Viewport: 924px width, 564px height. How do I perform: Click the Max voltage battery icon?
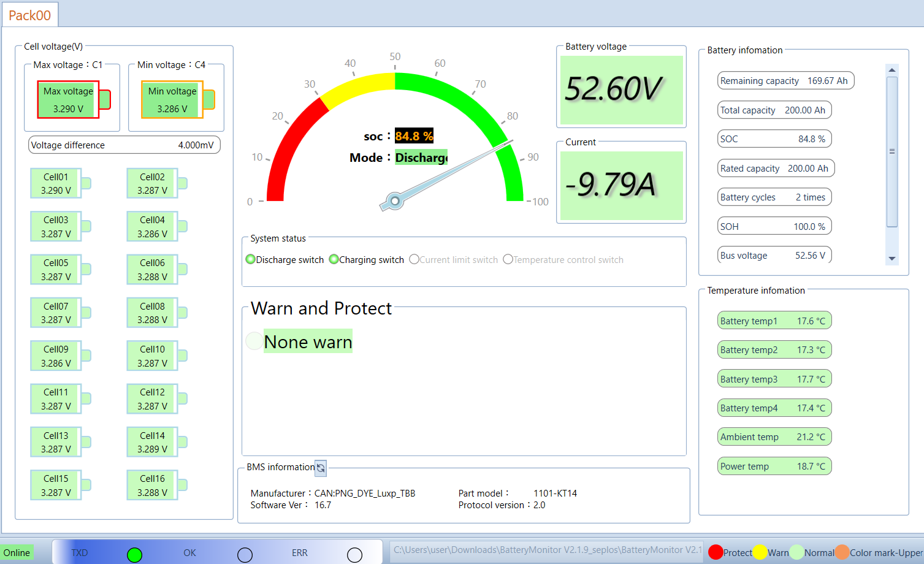pyautogui.click(x=74, y=99)
